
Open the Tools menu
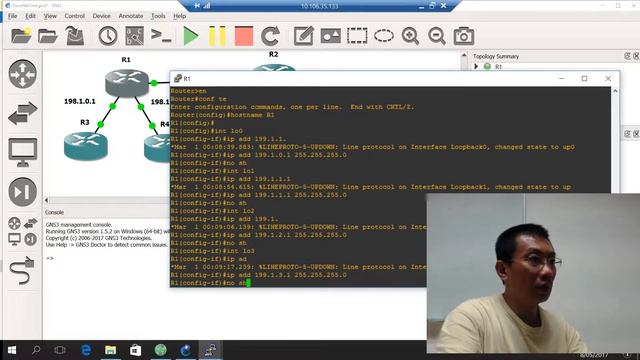point(158,16)
